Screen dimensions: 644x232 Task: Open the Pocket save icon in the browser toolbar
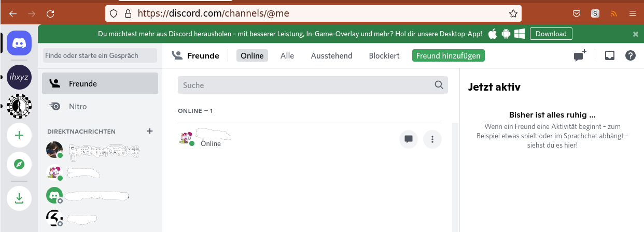pos(577,13)
